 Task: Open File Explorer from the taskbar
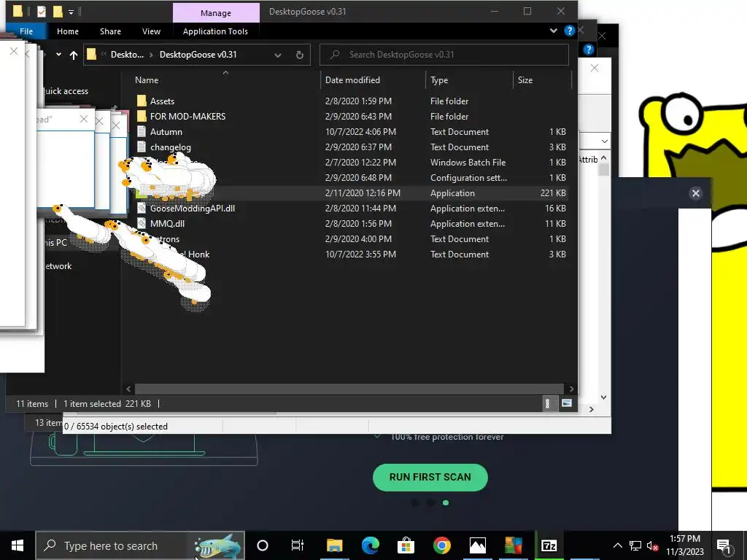coord(334,545)
